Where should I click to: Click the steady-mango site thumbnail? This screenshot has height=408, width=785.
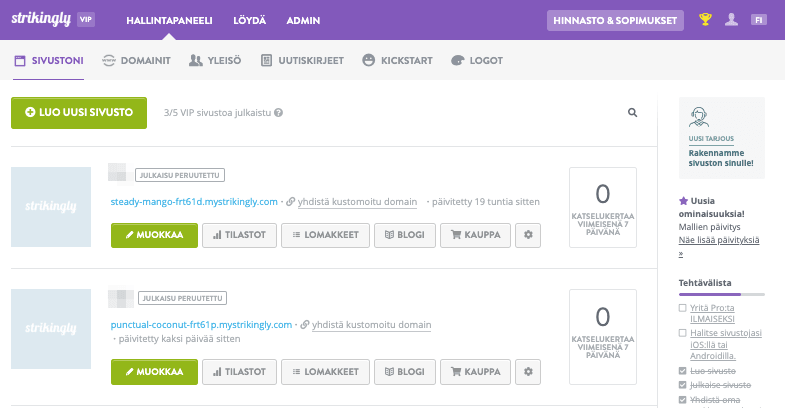point(51,207)
